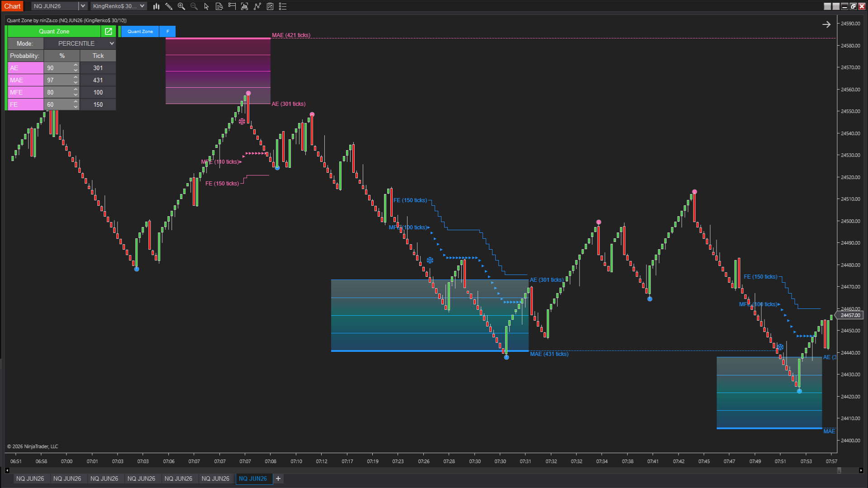
Task: Pop out the Quant Zone panel
Action: pos(109,31)
